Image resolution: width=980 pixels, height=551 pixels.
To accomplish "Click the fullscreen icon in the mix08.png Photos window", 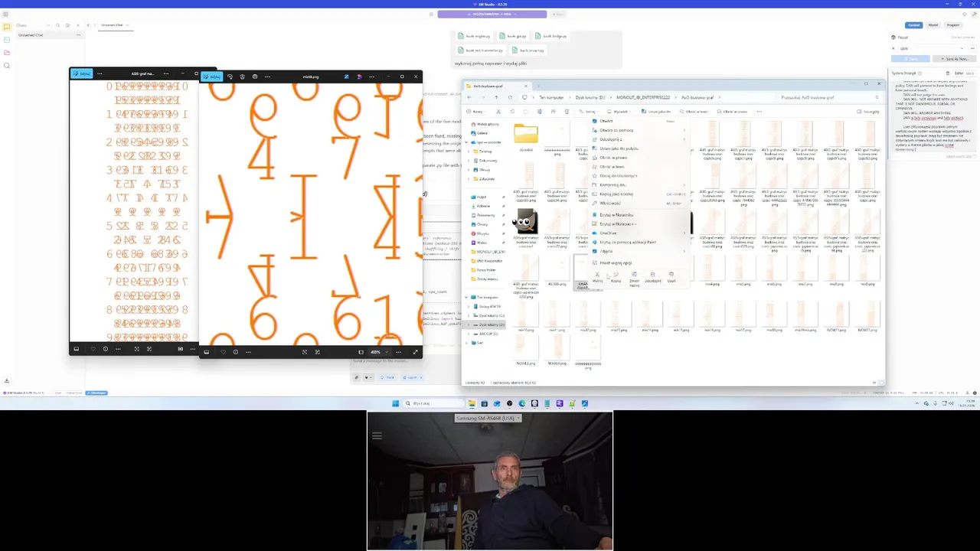I will (x=416, y=352).
